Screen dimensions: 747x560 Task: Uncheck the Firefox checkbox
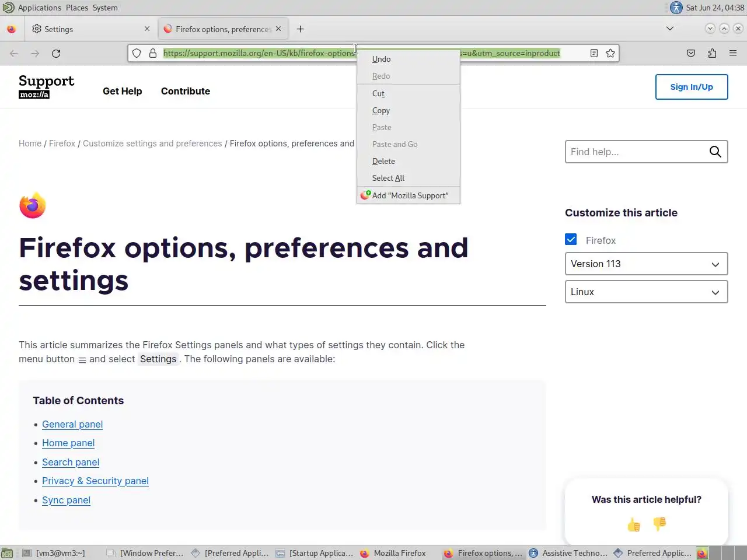click(571, 240)
